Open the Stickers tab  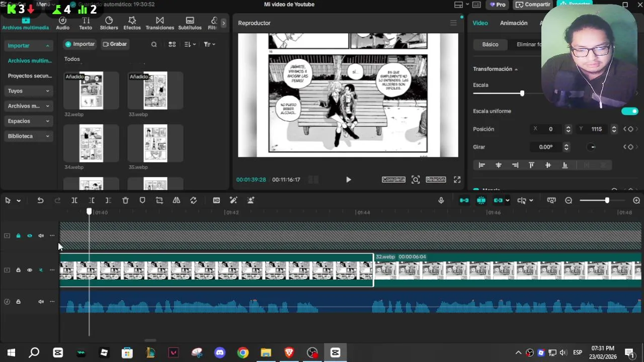(x=109, y=23)
